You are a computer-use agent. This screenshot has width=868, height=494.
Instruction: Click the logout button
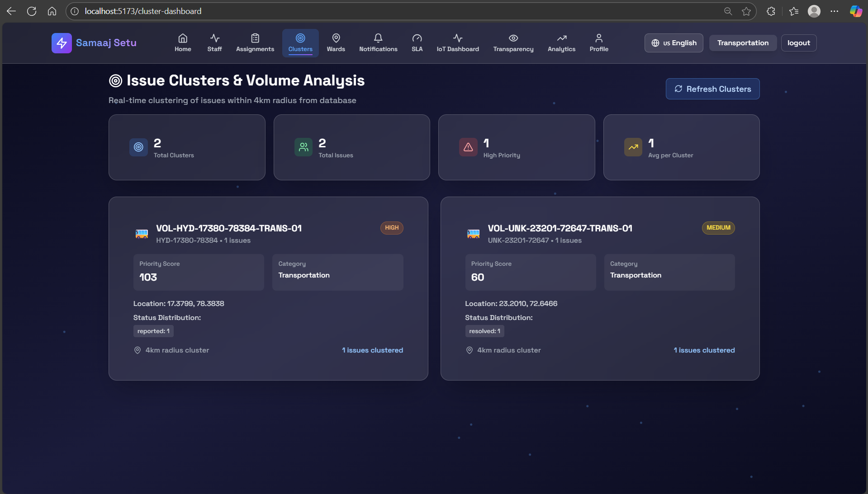[x=799, y=43]
